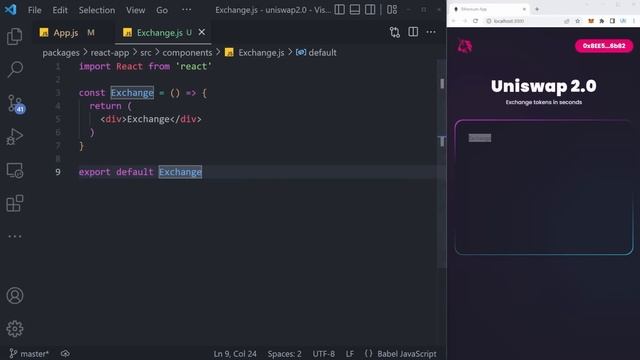This screenshot has height=360, width=640.
Task: Bookmark the page with star icon
Action: click(578, 21)
